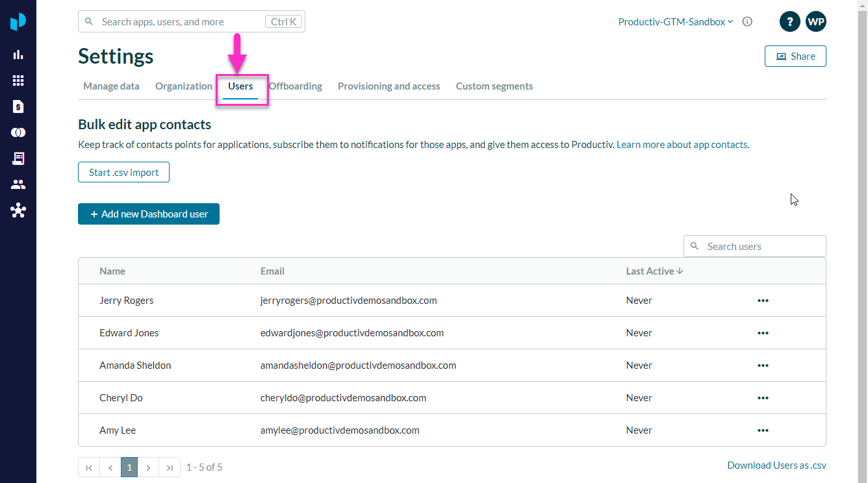
Task: Switch to the Offboarding tab
Action: [296, 86]
